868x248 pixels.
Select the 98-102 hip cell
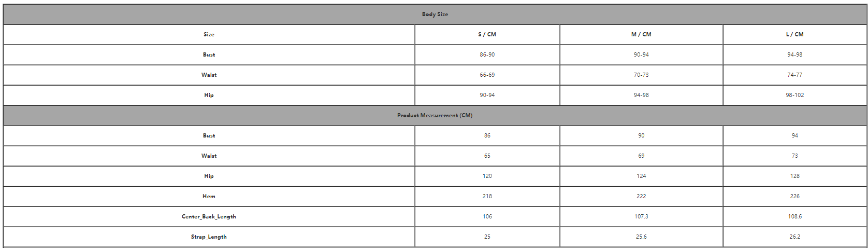[x=795, y=95]
